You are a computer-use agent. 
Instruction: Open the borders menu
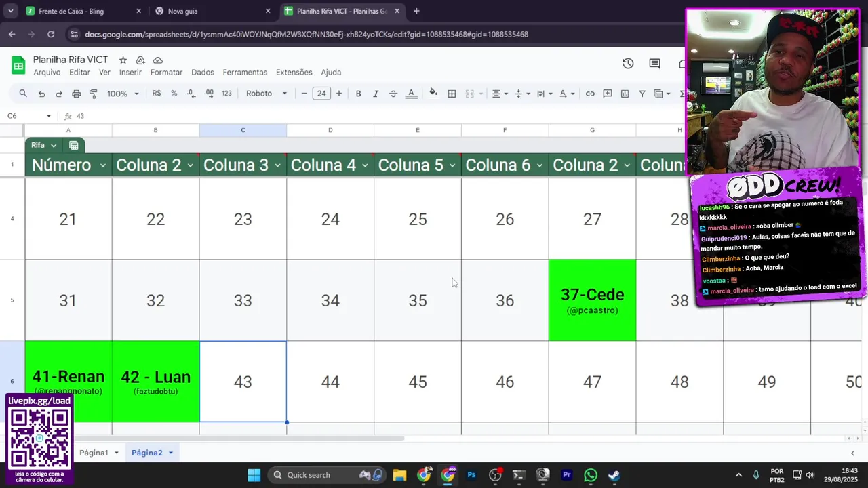tap(452, 94)
